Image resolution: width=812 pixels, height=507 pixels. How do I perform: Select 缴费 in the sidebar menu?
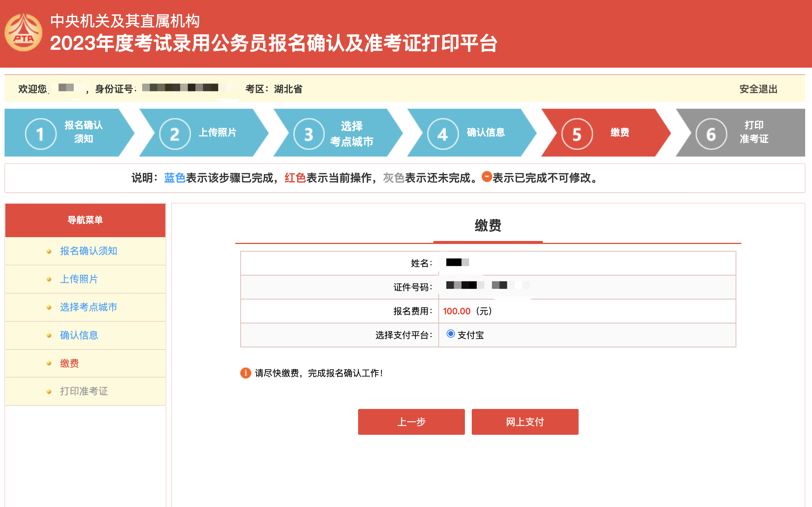pyautogui.click(x=70, y=363)
